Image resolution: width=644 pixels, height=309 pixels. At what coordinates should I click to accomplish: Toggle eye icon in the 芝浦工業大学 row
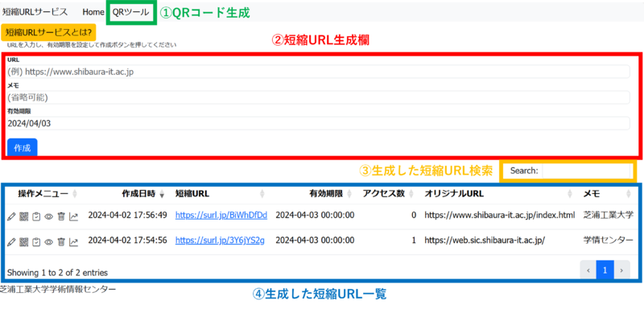click(48, 216)
